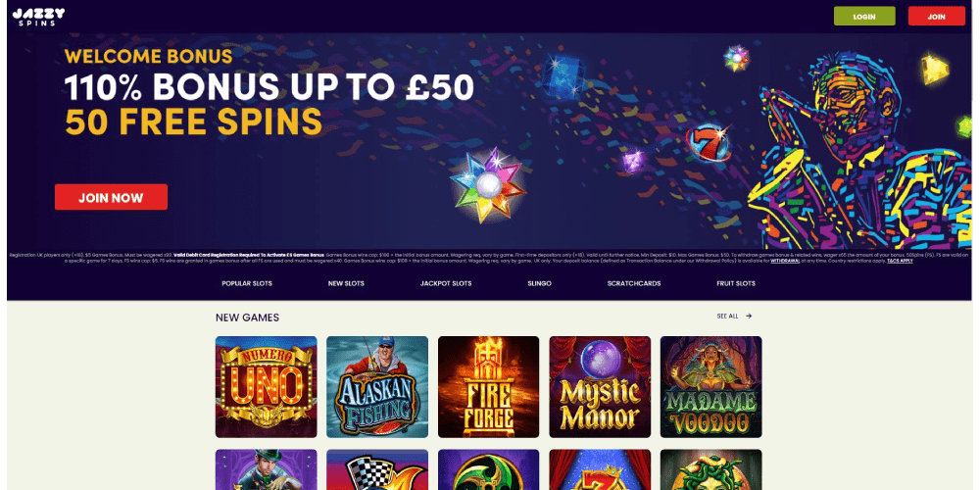Viewport: 980px width, 490px height.
Task: Click the Starburst gem in the banner
Action: coord(488,185)
